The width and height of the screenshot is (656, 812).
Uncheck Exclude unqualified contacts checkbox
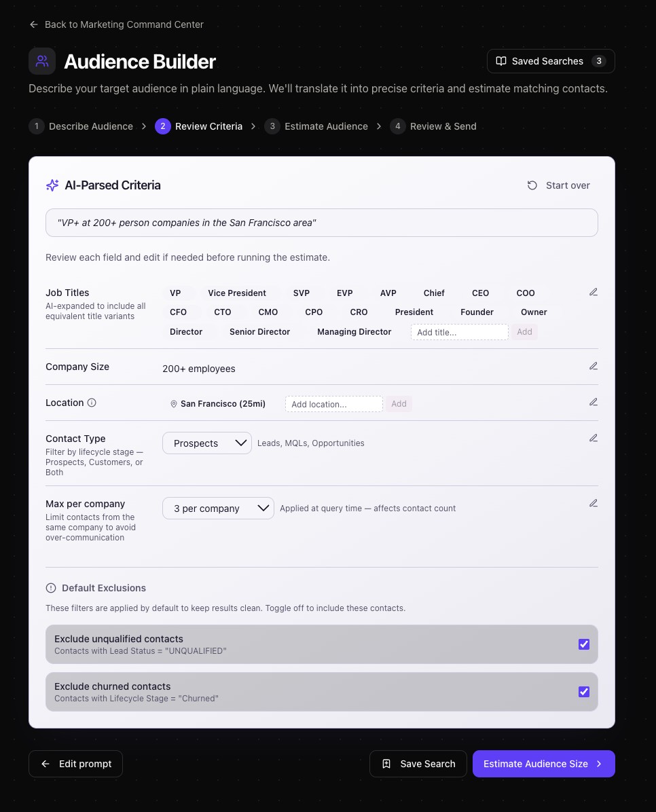pyautogui.click(x=584, y=644)
